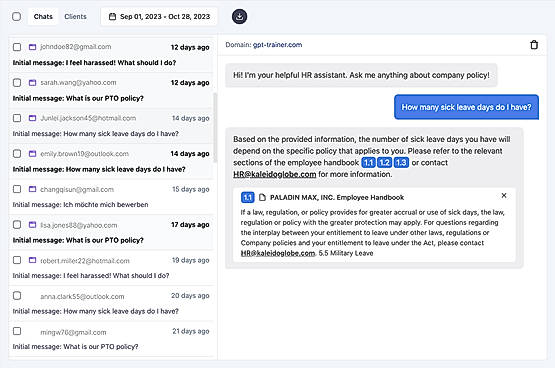555x368 pixels.
Task: Click document icon next to PALADIN MAX Handbook
Action: pos(262,197)
